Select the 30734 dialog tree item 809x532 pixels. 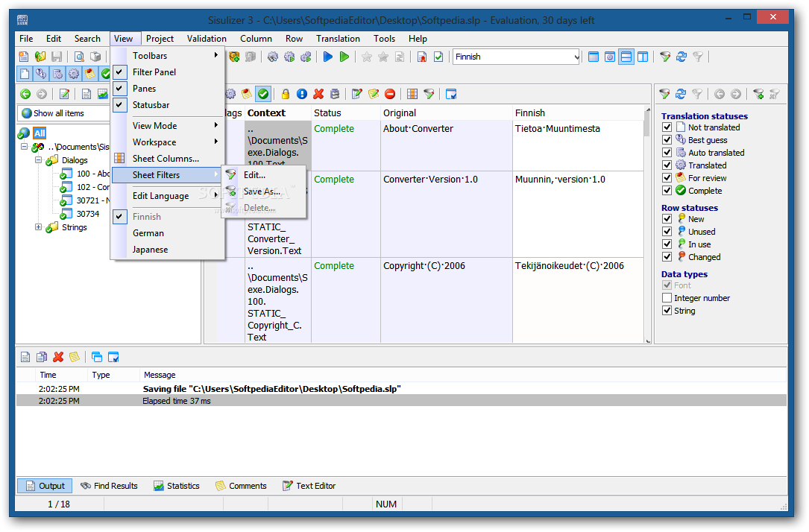[x=88, y=214]
